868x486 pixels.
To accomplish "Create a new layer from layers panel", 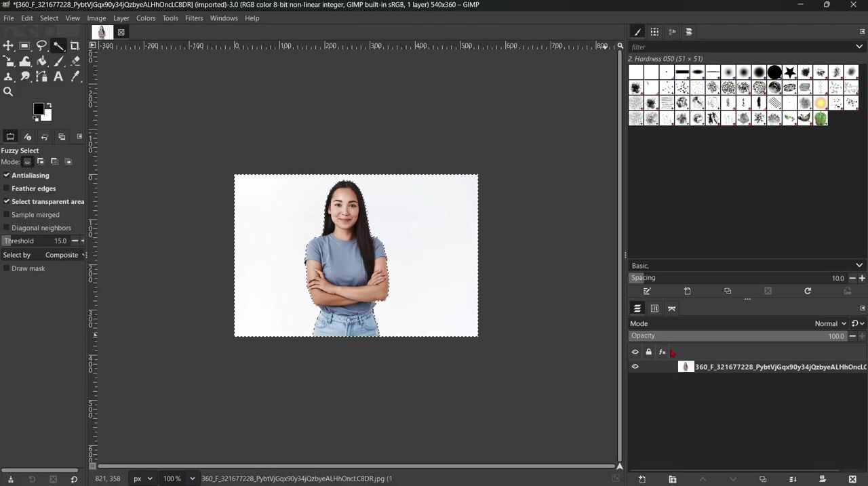I will [642, 479].
